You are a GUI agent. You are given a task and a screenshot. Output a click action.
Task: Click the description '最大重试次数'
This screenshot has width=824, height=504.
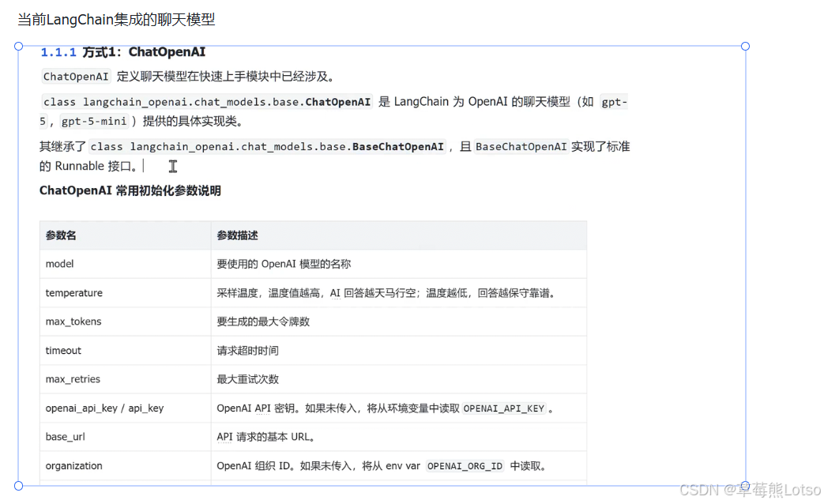[247, 379]
